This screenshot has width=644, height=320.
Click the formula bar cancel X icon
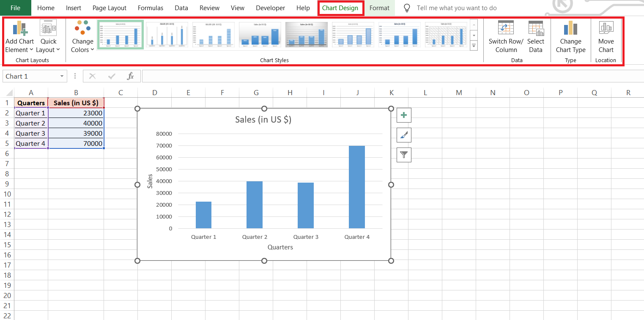[93, 76]
